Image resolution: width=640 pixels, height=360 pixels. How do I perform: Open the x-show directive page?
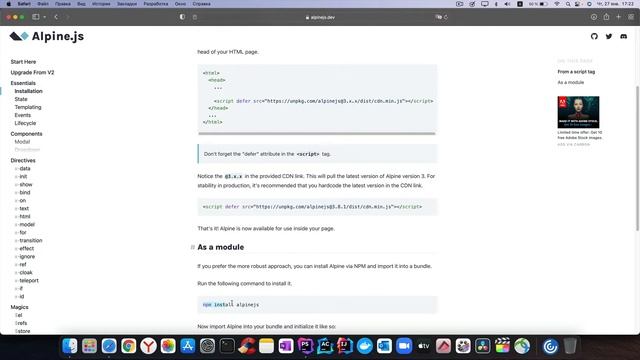pos(23,184)
